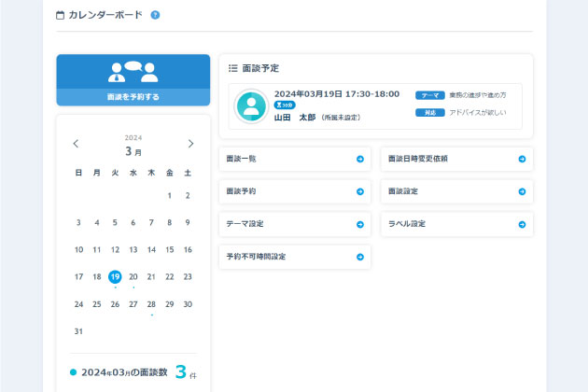Click the list icon beside 面談予定

pyautogui.click(x=233, y=68)
